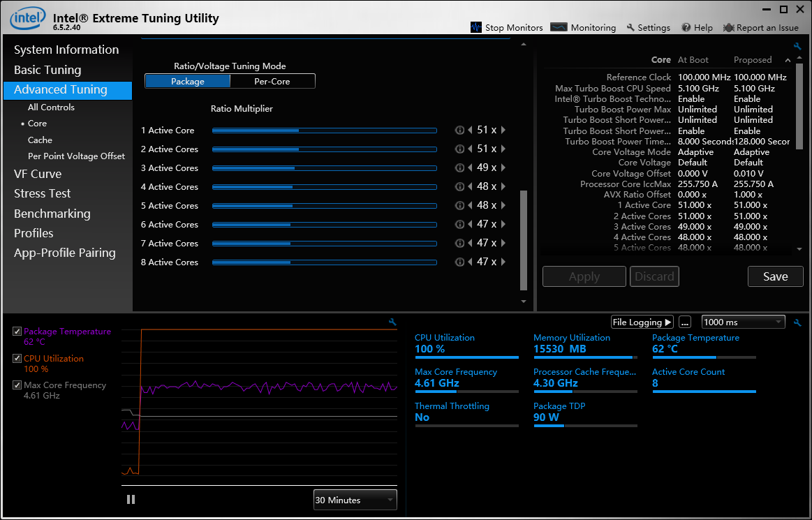Expand the 1000 ms interval dropdown
812x520 pixels.
[x=743, y=322]
